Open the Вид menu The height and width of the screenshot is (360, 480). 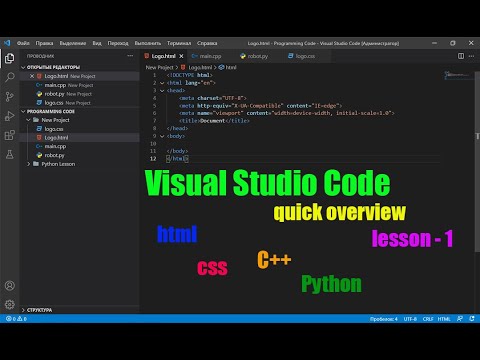pos(97,43)
